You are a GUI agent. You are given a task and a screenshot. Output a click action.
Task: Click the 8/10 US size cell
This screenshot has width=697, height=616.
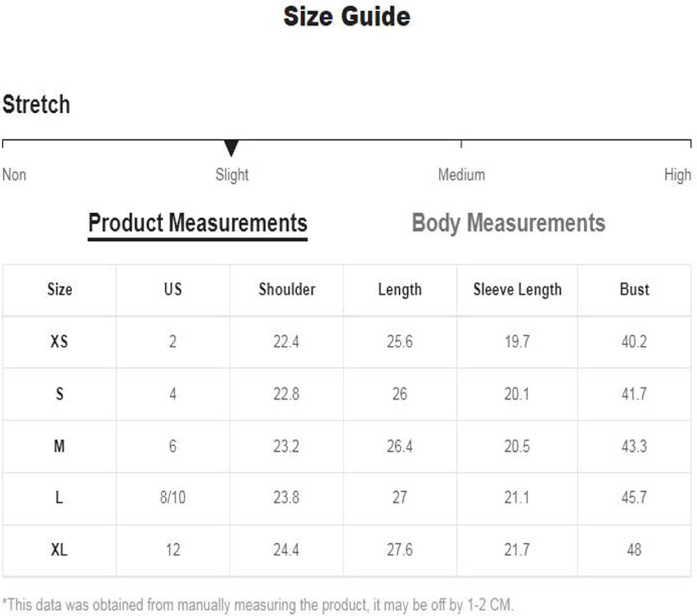pos(173,498)
